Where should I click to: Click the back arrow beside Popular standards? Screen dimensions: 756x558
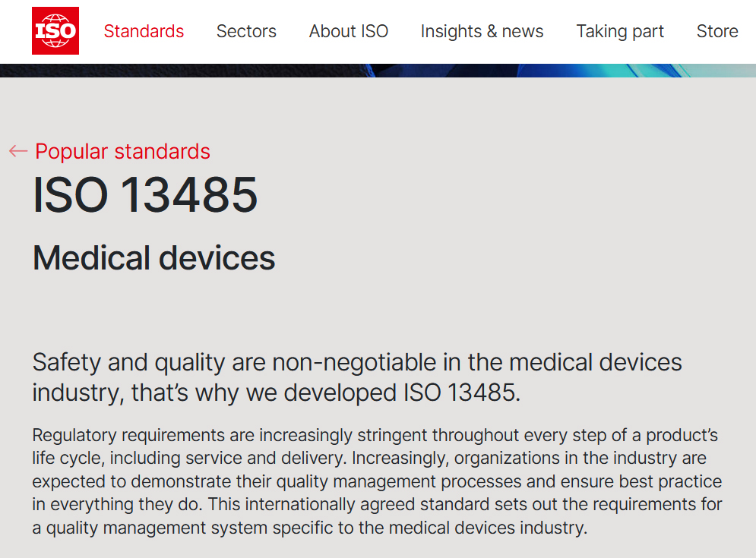pos(18,151)
